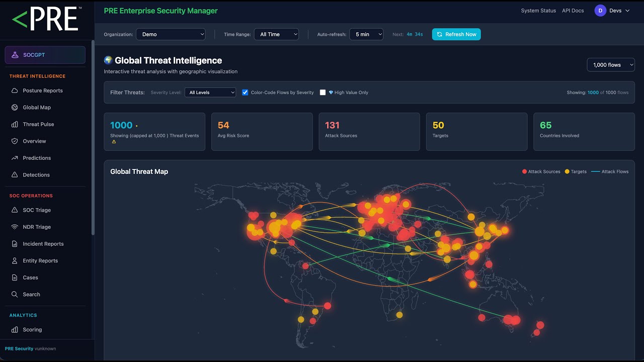Click the Detections warning triangle icon
Screen dimensions: 644x362
pyautogui.click(x=15, y=175)
